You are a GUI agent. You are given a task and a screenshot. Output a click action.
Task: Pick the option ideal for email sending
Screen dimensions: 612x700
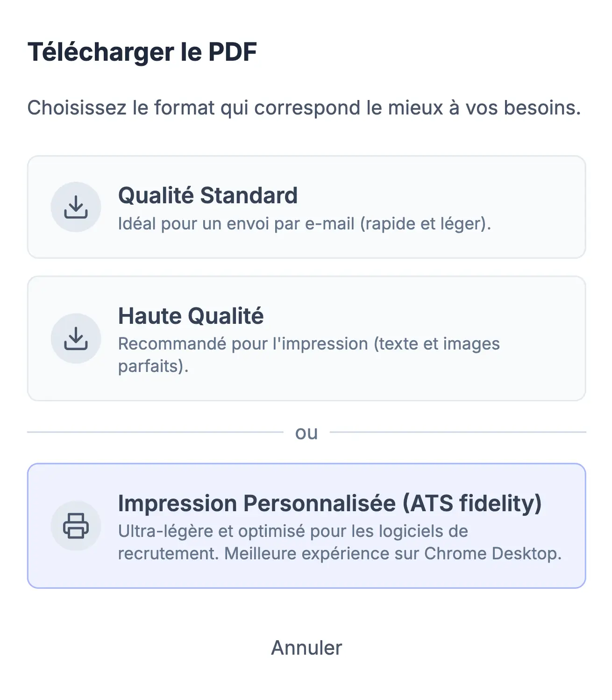pyautogui.click(x=306, y=207)
